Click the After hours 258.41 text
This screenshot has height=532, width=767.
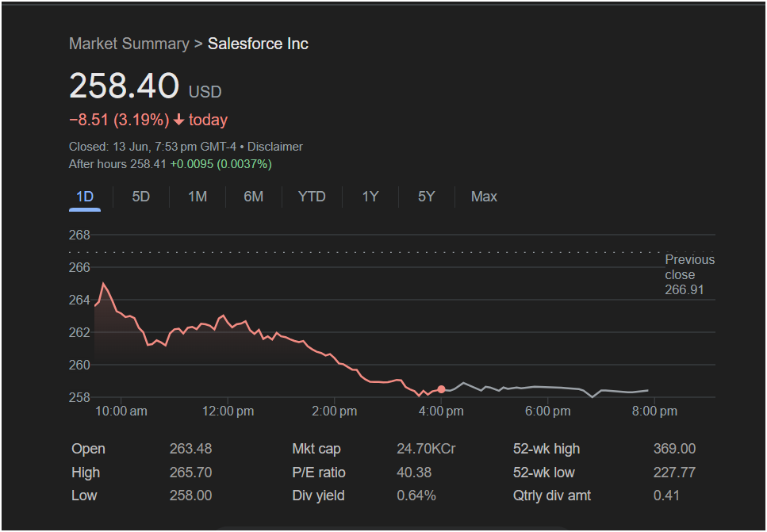pyautogui.click(x=117, y=164)
